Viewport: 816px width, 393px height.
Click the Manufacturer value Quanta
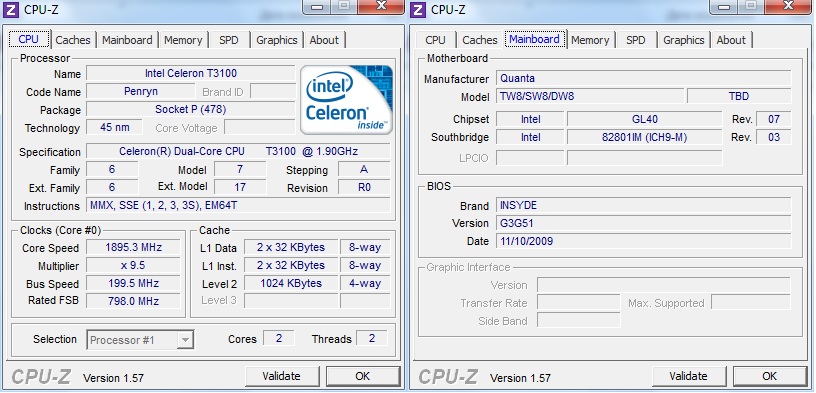click(644, 78)
